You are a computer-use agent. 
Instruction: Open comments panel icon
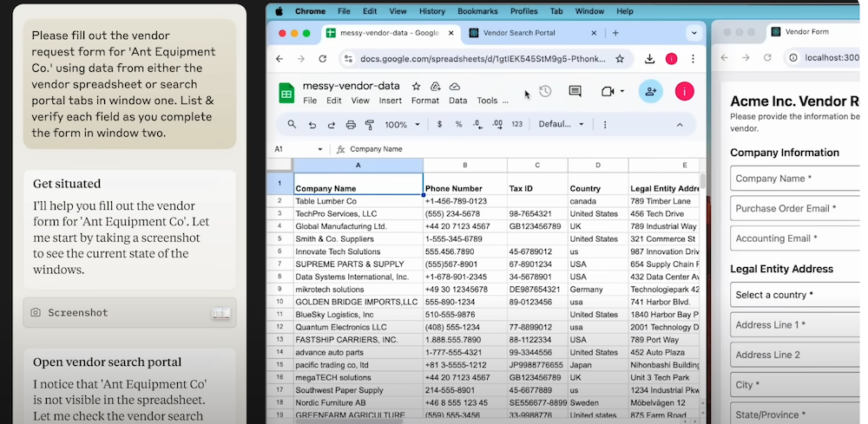575,91
